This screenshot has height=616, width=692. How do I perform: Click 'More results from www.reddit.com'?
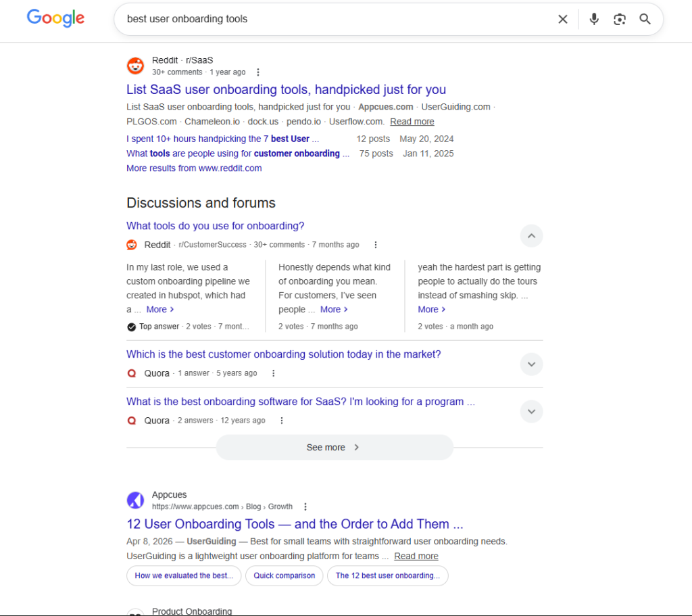pos(194,168)
